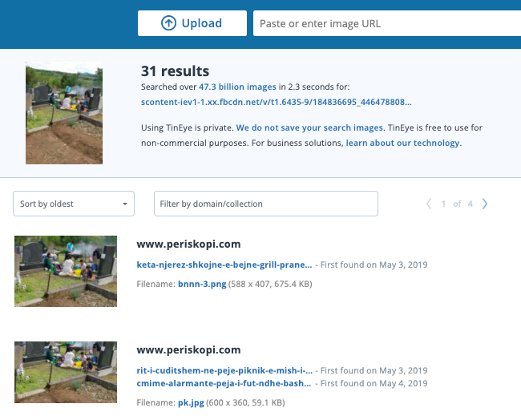Open the Sort by oldest dropdown
521x420 pixels.
point(74,204)
